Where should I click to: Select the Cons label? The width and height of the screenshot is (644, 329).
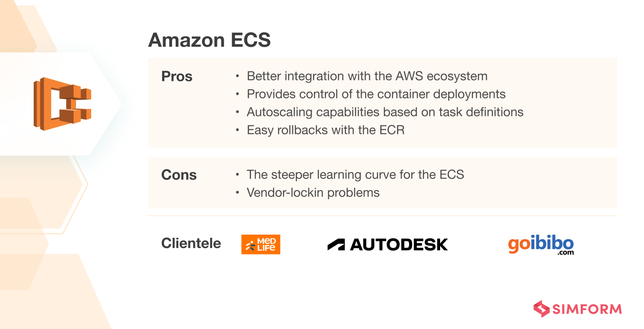[x=179, y=175]
